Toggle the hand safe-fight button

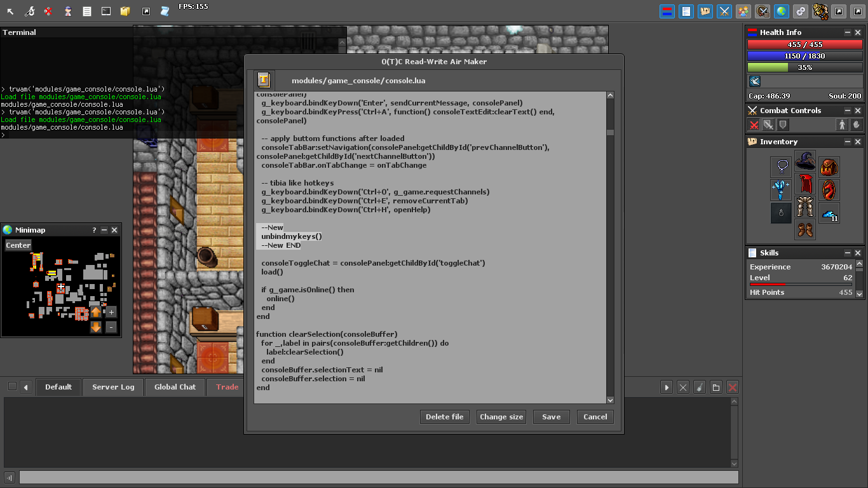pos(857,125)
